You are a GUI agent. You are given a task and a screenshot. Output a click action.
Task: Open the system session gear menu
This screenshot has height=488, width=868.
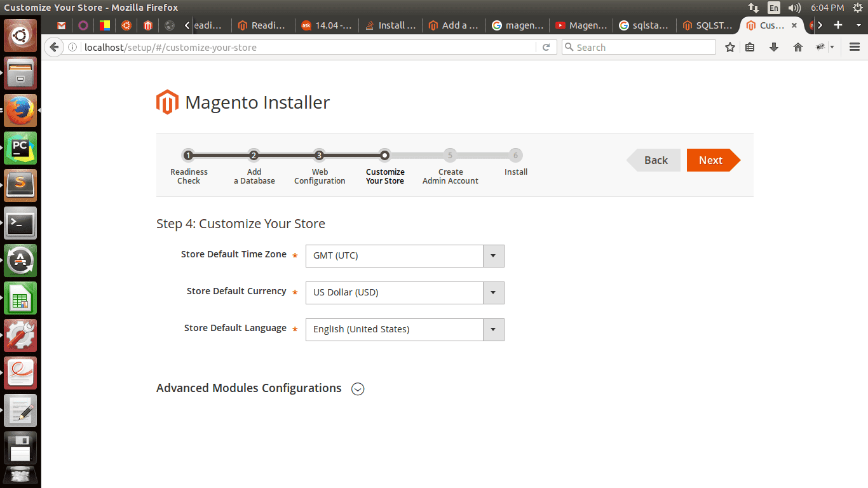coord(857,8)
